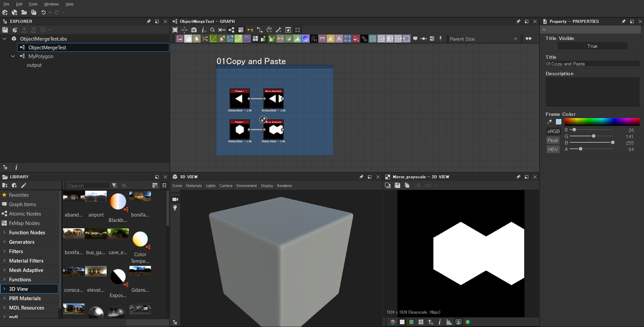Click the magnifier search icon in Graph toolbar
Viewport: 644px width, 327px height.
(x=213, y=30)
